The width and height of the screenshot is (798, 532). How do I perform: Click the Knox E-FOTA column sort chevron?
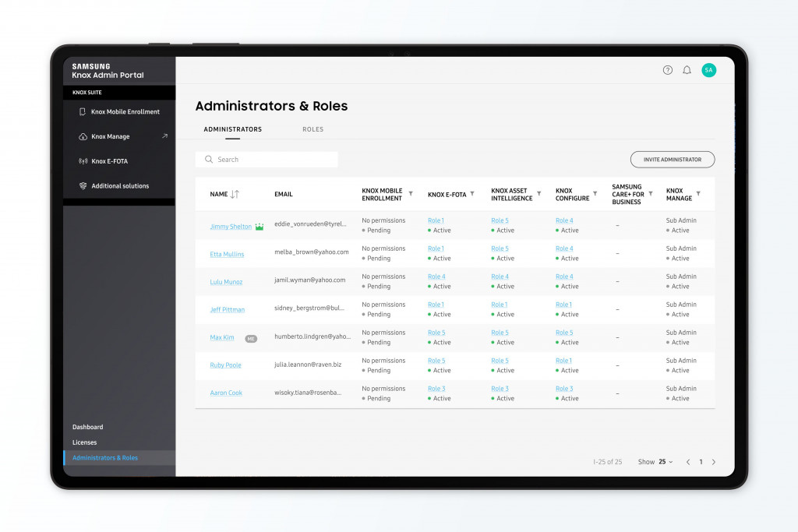[x=472, y=192]
